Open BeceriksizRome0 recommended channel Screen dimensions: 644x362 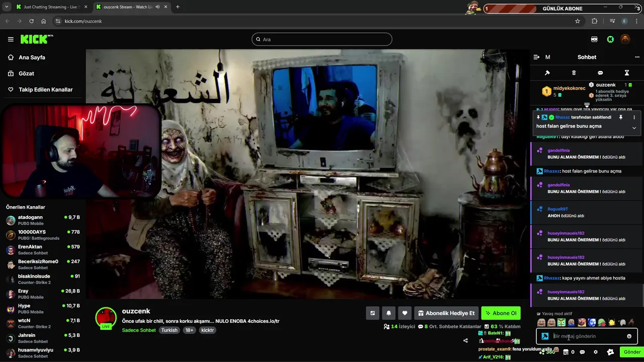pyautogui.click(x=43, y=264)
